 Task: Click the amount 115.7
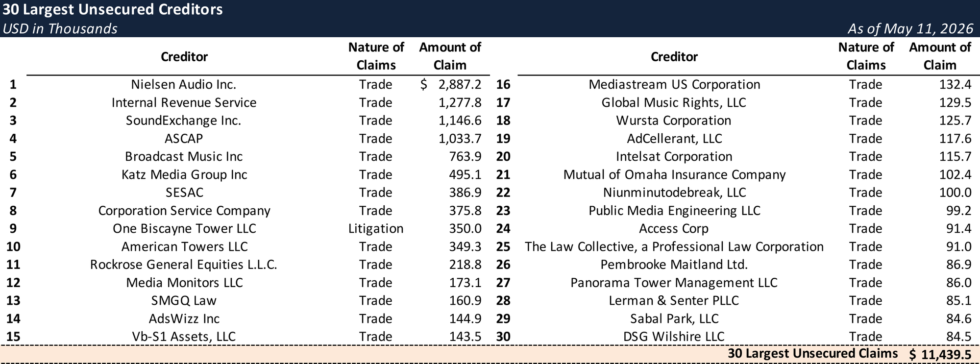955,156
